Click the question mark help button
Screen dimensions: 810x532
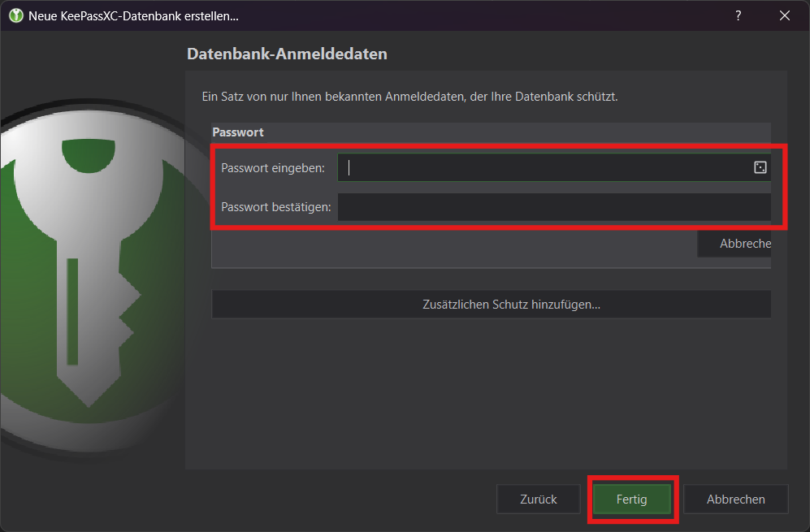tap(738, 15)
